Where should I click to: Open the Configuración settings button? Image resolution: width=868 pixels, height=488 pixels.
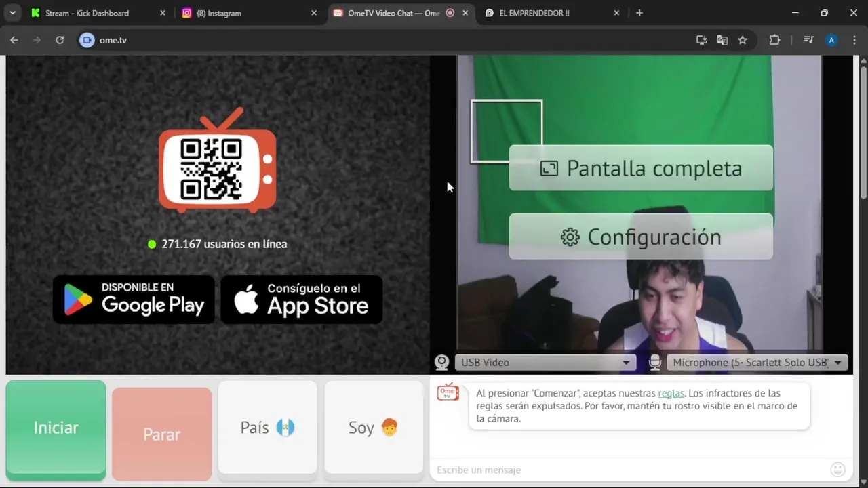click(641, 237)
